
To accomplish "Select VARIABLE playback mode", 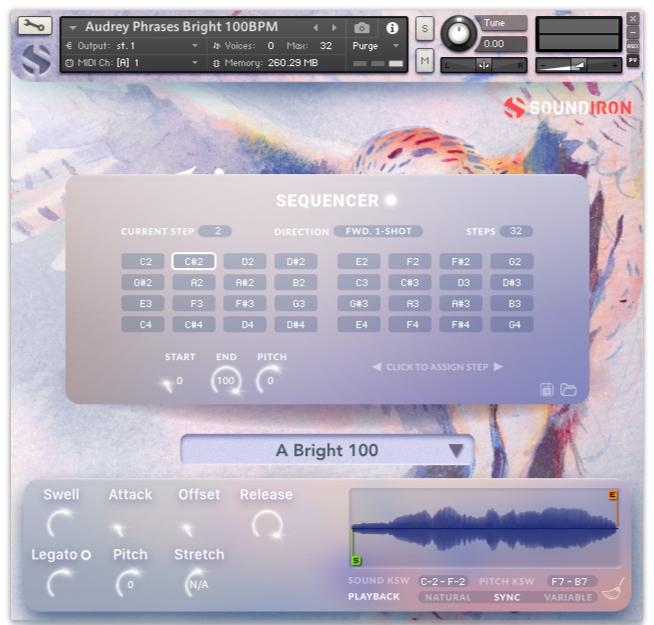I will point(568,597).
